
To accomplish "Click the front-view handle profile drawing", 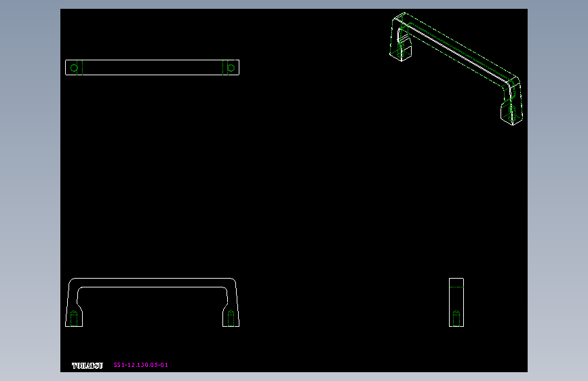I will 152,302.
